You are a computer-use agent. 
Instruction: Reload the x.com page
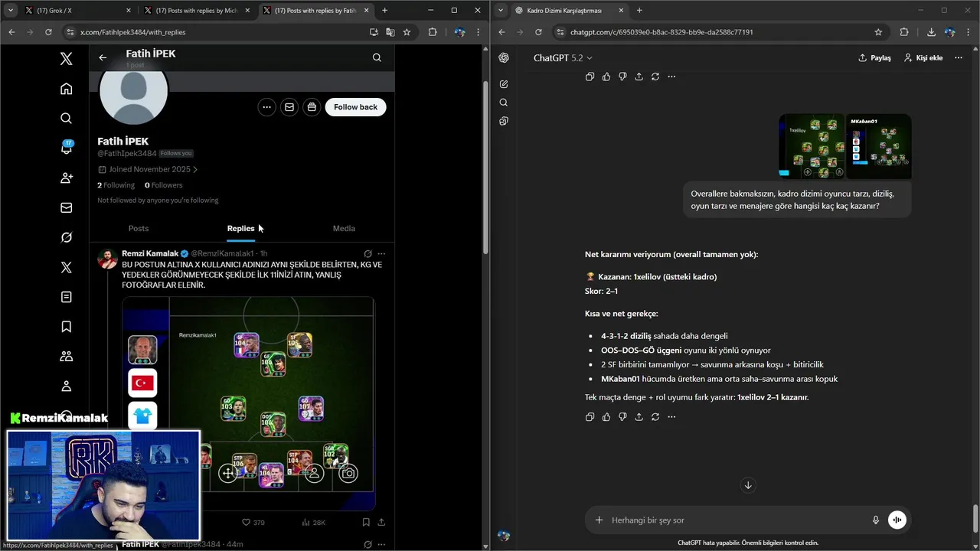pos(48,32)
